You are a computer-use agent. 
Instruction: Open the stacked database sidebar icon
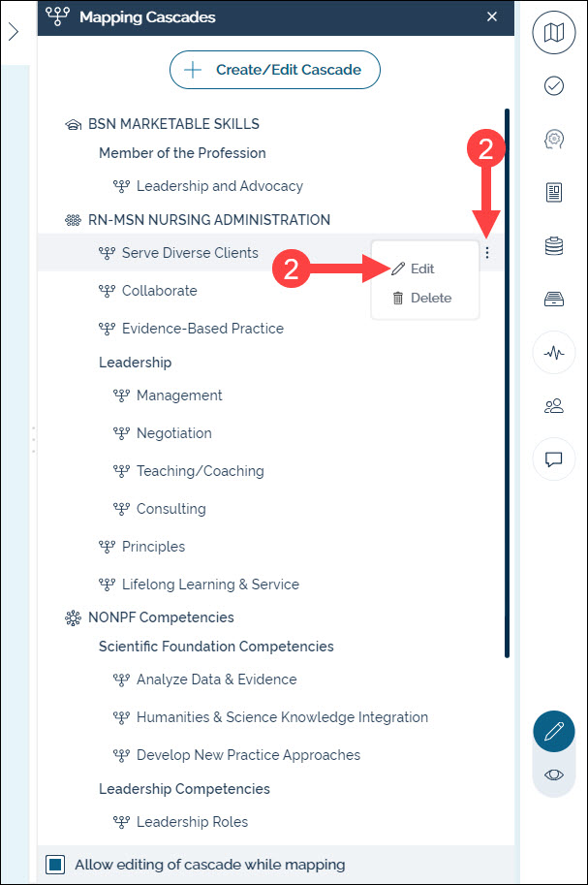[x=554, y=246]
